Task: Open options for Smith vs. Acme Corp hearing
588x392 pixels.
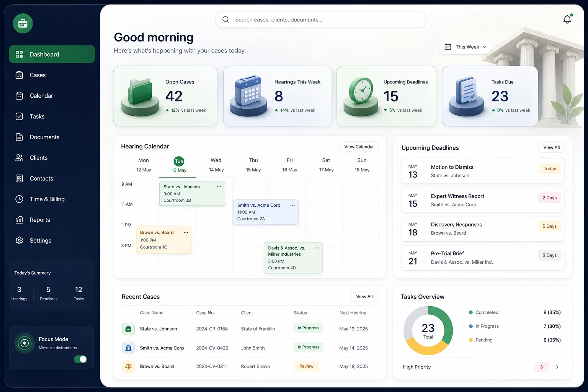Action: (292, 205)
